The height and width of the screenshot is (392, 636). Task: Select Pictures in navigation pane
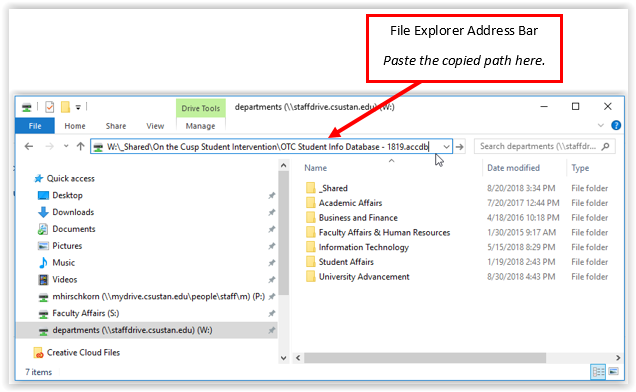[67, 246]
